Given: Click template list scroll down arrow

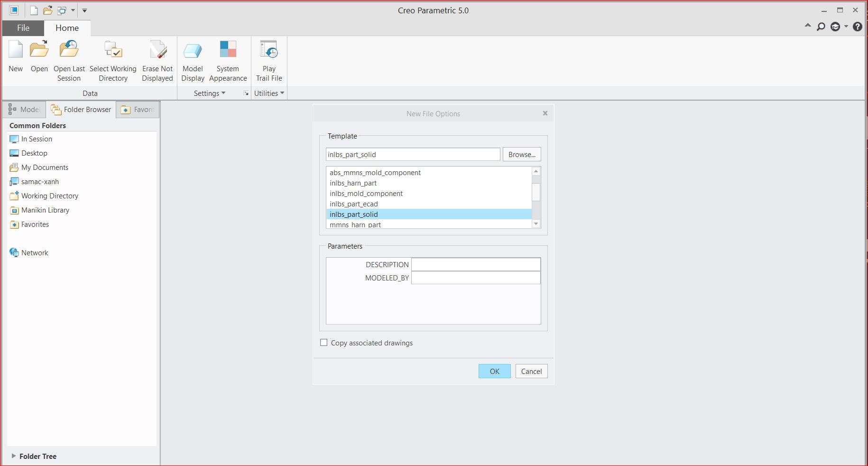Looking at the screenshot, I should (536, 224).
